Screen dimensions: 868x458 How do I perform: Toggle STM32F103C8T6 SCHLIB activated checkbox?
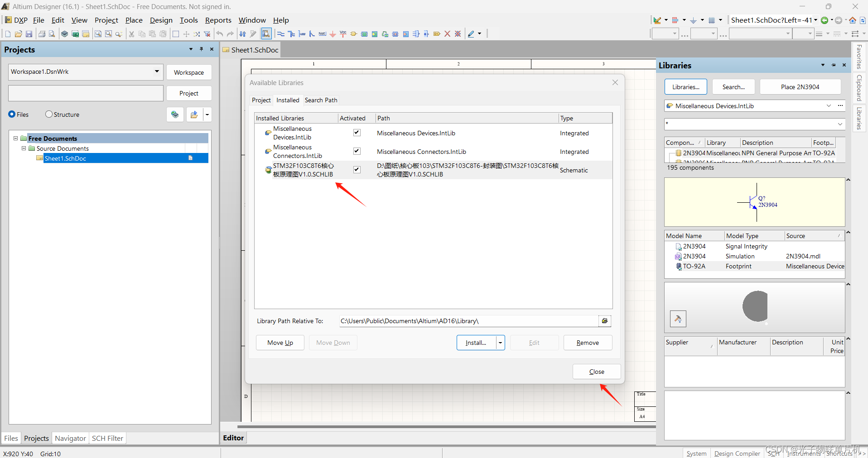357,170
